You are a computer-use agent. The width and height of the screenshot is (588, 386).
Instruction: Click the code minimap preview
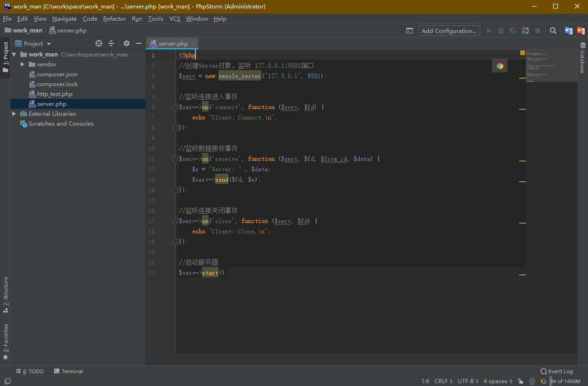pyautogui.click(x=552, y=66)
